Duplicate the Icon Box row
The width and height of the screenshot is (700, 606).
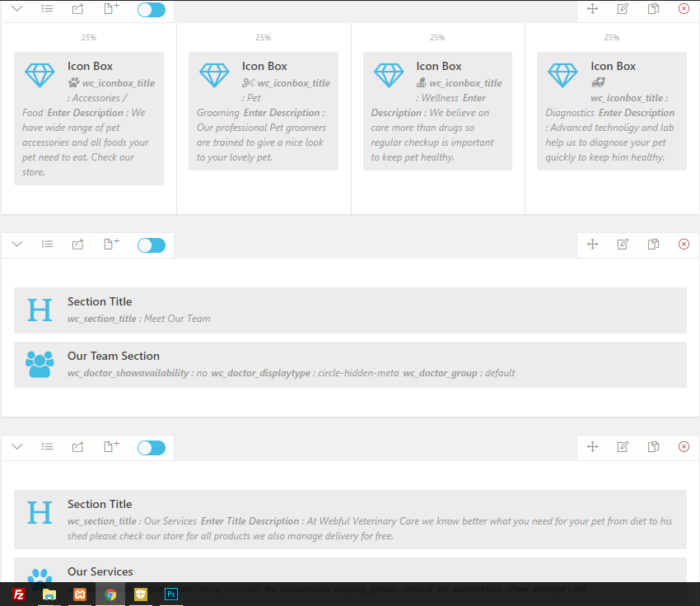653,9
